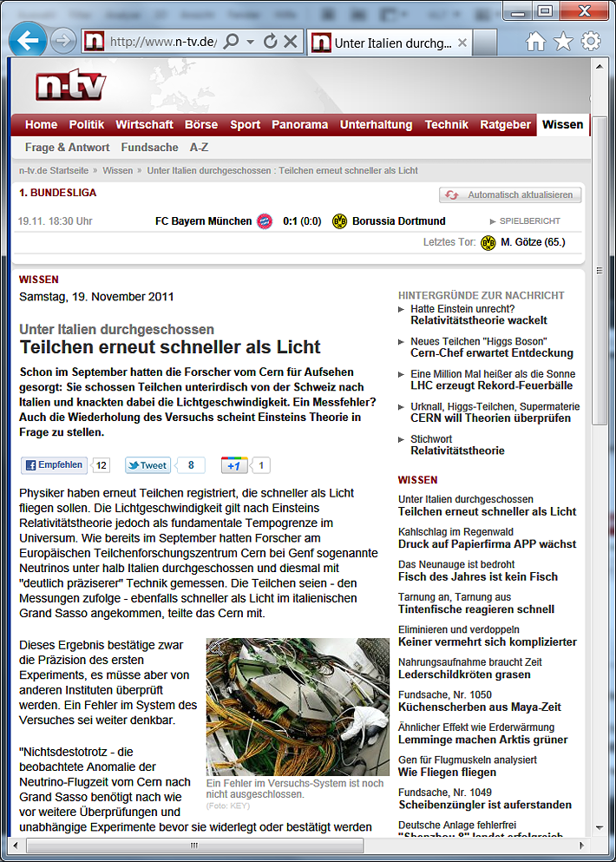The height and width of the screenshot is (862, 616).
Task: Toggle 'Automatisch aktualisieren' button
Action: click(x=510, y=194)
